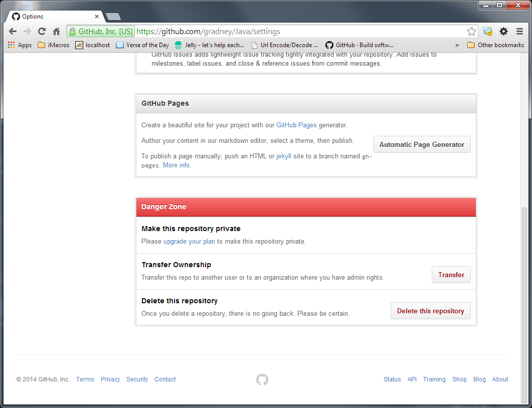This screenshot has height=408, width=532.
Task: Click the Transfer ownership button
Action: click(451, 275)
